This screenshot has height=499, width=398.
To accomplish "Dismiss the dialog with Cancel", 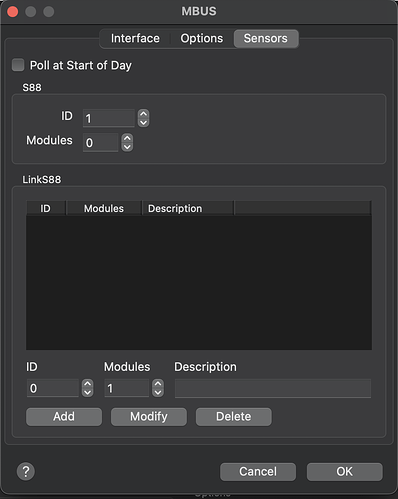I will coord(258,472).
